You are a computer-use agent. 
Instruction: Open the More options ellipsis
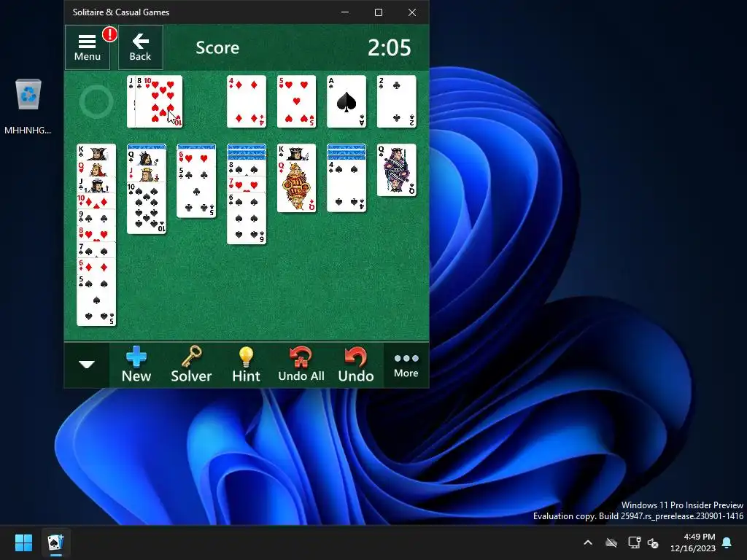406,365
